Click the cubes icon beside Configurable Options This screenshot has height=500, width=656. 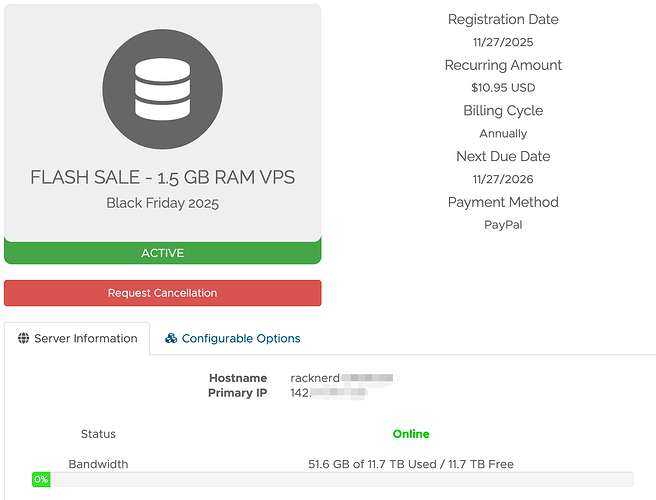pos(171,338)
